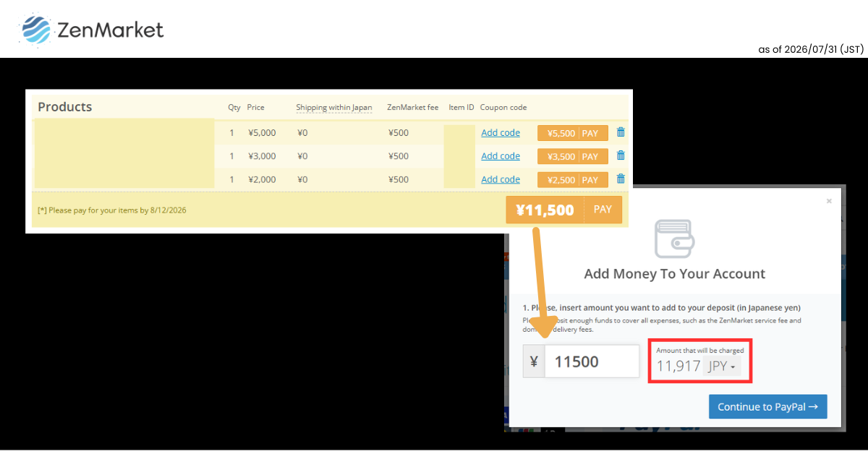Image resolution: width=868 pixels, height=454 pixels.
Task: Click the Shipping within Japan column header
Action: coord(334,107)
